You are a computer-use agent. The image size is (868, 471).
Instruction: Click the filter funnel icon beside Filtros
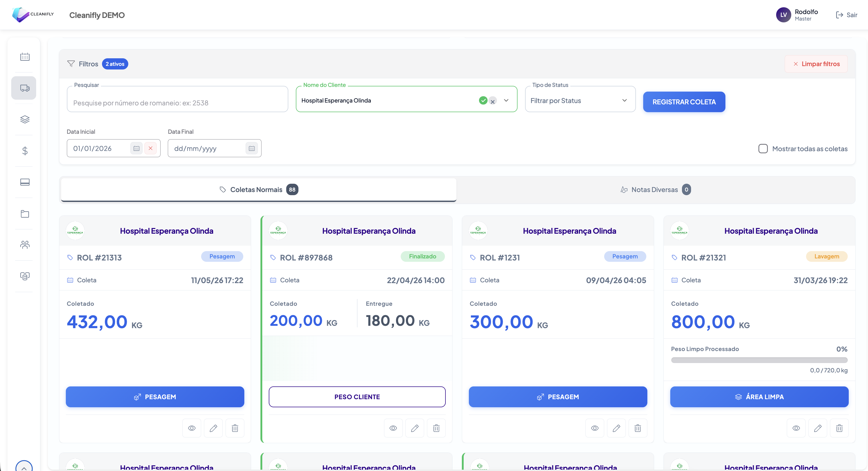click(71, 64)
